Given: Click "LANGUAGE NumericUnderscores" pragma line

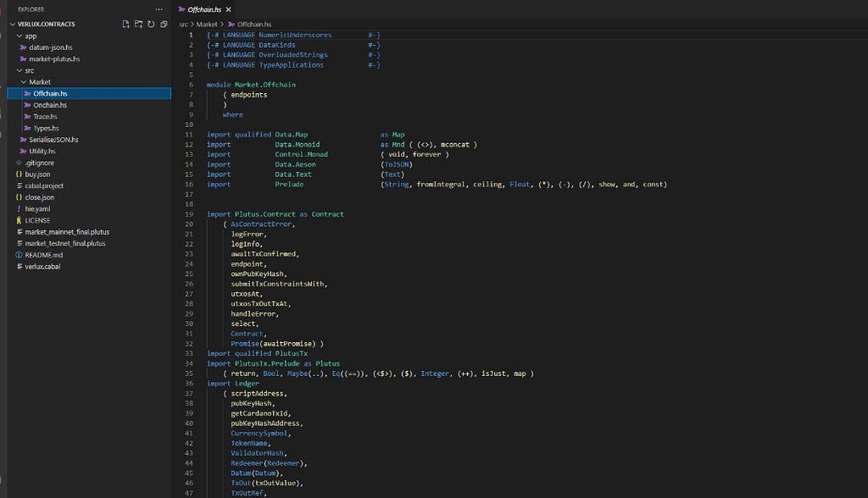Looking at the screenshot, I should coord(293,35).
